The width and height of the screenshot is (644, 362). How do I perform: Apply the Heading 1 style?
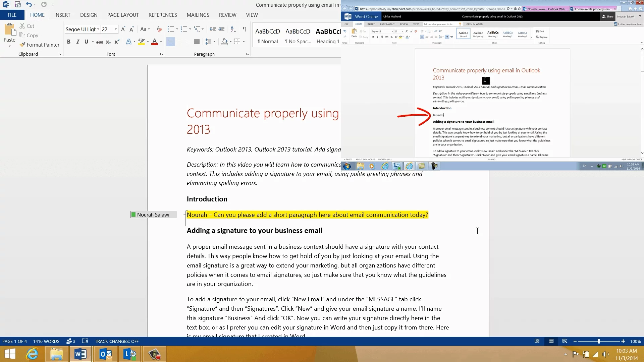[x=328, y=36]
